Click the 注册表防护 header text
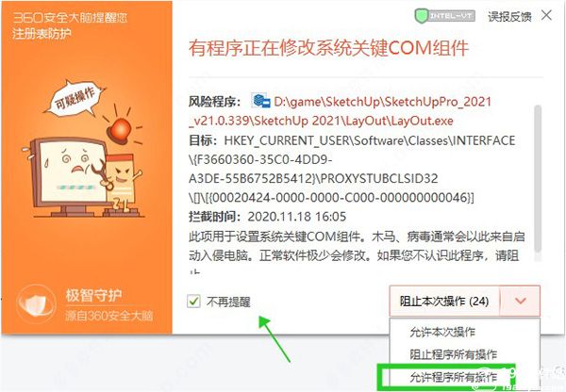566x392 pixels. point(42,34)
